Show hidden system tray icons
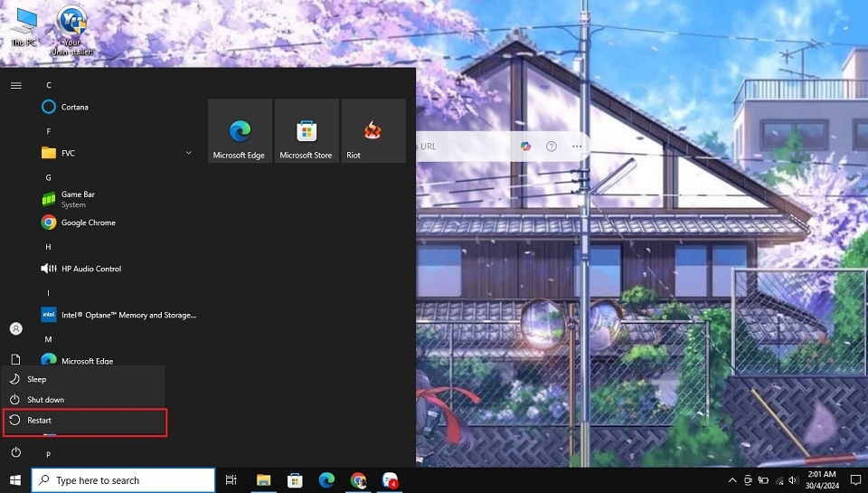868x493 pixels. (x=732, y=480)
